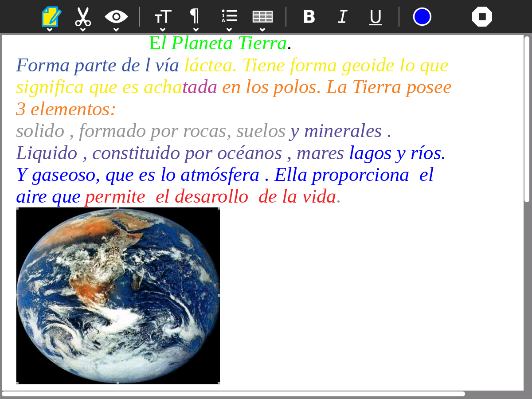
Task: Expand chevron under the eye icon
Action: click(116, 30)
